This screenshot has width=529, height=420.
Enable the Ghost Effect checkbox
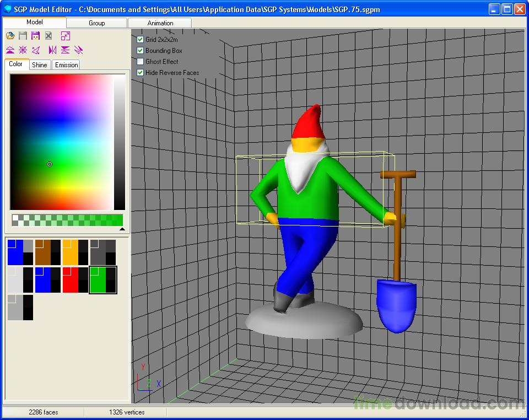(140, 62)
